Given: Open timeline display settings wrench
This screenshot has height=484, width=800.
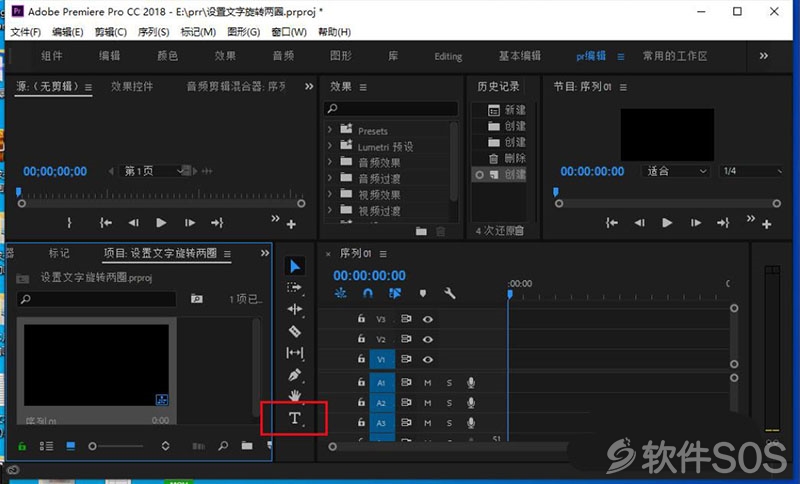Looking at the screenshot, I should (x=449, y=293).
